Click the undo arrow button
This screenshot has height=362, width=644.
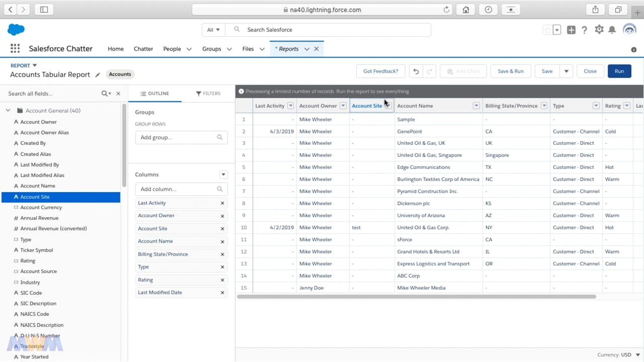(416, 71)
